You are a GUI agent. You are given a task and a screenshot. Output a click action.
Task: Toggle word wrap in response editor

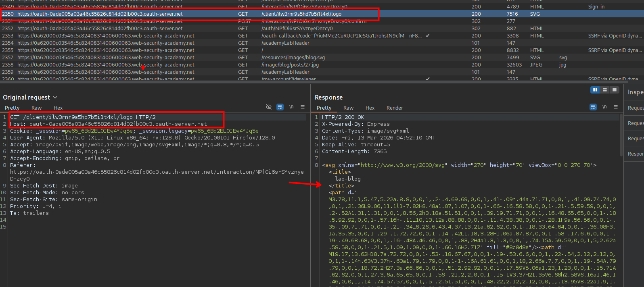coord(593,107)
